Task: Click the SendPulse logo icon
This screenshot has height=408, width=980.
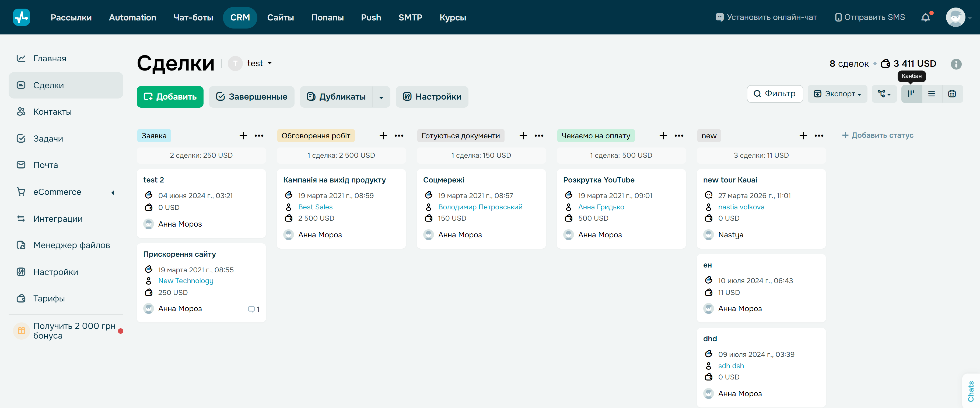Action: pos(21,17)
